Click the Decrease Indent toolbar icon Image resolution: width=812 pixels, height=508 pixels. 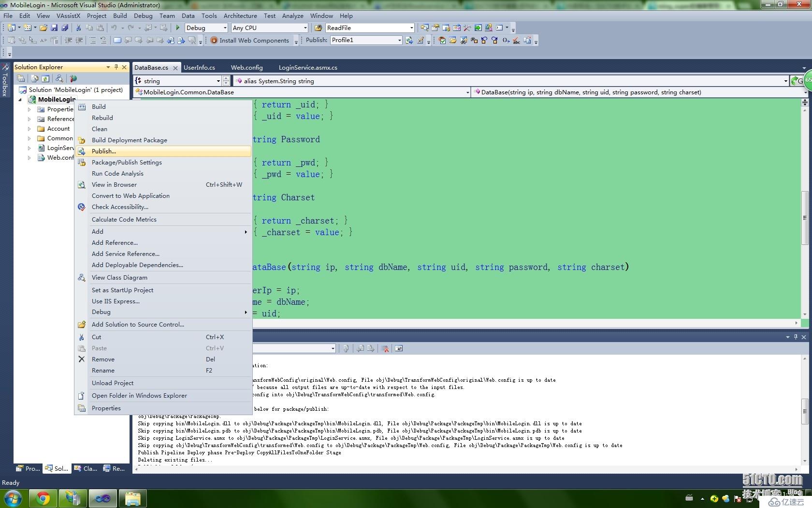tap(68, 41)
